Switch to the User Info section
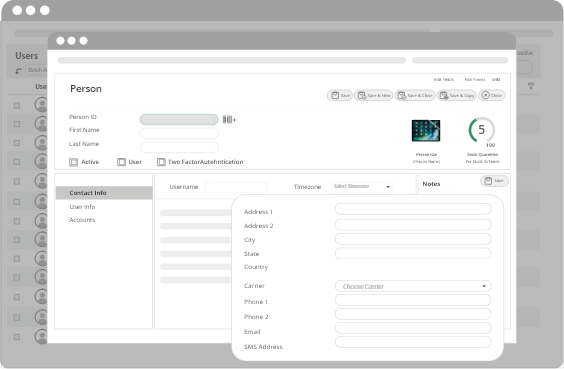 pyautogui.click(x=82, y=207)
